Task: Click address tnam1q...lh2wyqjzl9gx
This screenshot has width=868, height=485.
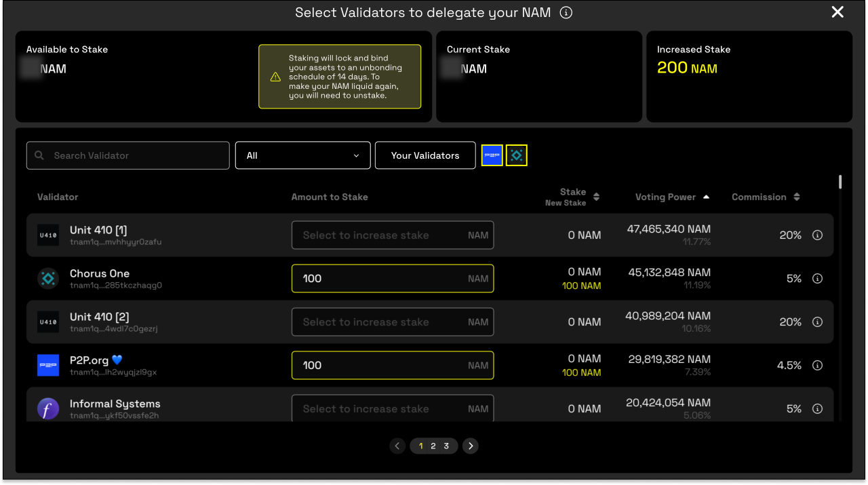Action: pos(113,372)
